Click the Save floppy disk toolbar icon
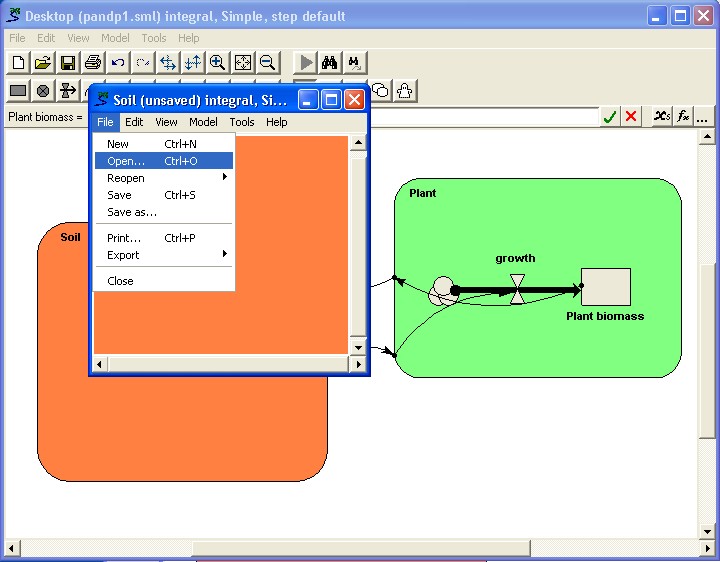Image resolution: width=720 pixels, height=562 pixels. click(68, 62)
